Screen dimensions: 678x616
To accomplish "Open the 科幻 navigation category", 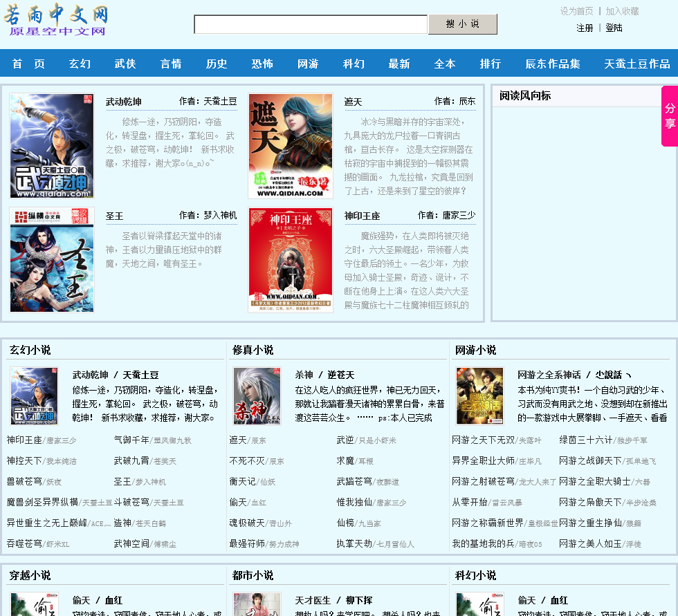I will click(354, 64).
